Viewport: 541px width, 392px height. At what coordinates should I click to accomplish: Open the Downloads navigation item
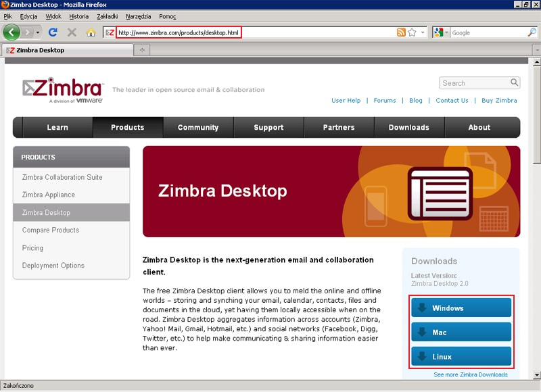(x=409, y=127)
